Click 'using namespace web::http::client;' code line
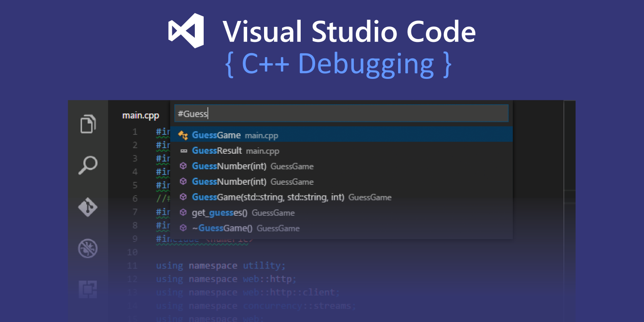644x322 pixels. pos(248,292)
